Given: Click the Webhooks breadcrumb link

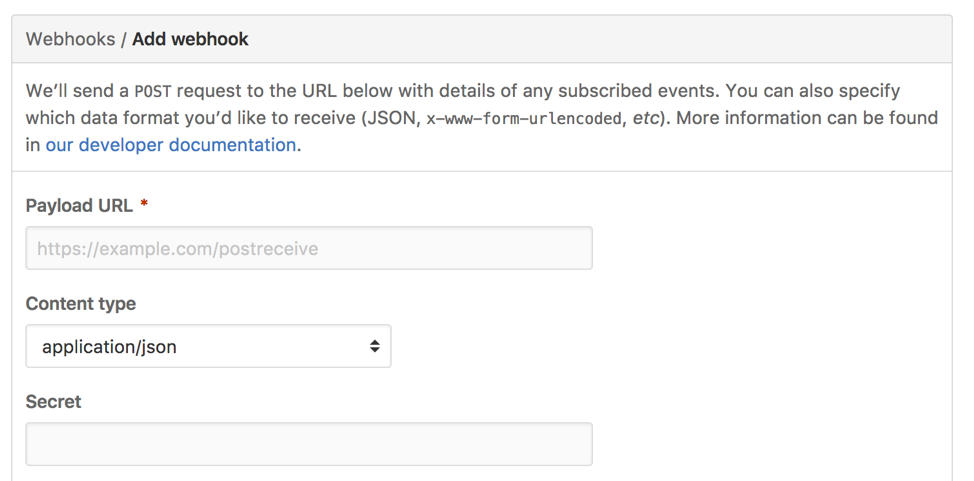Looking at the screenshot, I should pos(69,40).
